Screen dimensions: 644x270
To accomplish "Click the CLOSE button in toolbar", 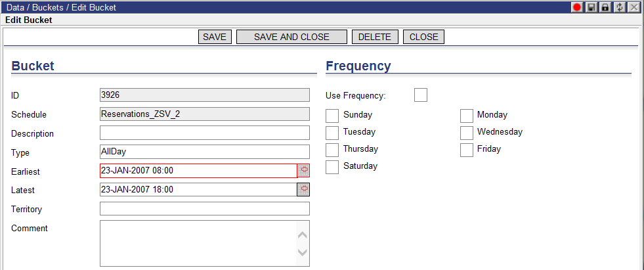I will [424, 37].
